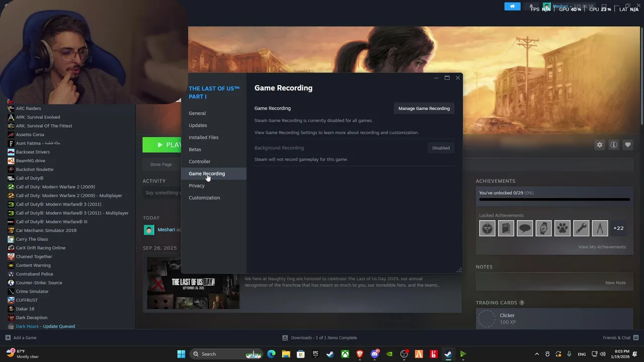Viewport: 644px width, 362px height.
Task: Open the Downloads status icon
Action: tap(285, 337)
